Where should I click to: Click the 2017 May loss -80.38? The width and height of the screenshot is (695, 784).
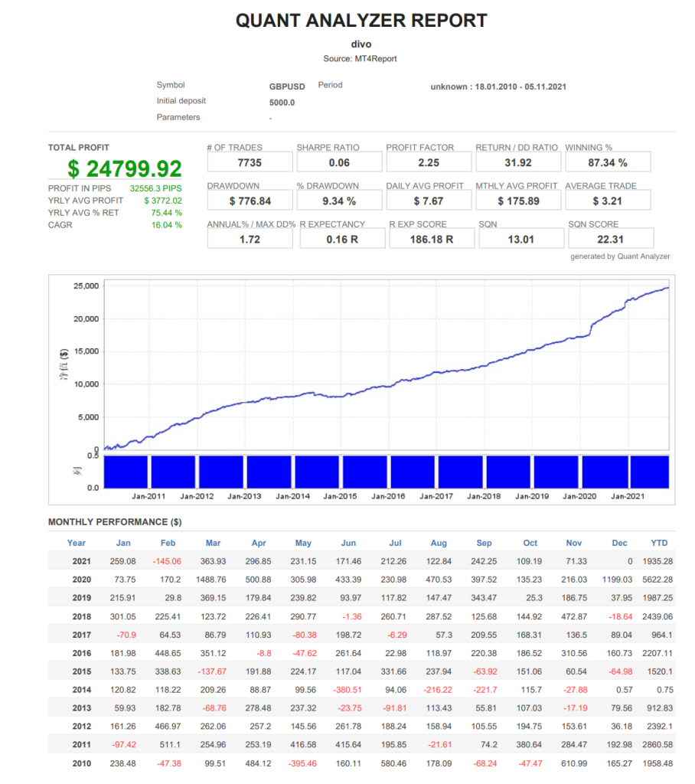pos(305,635)
